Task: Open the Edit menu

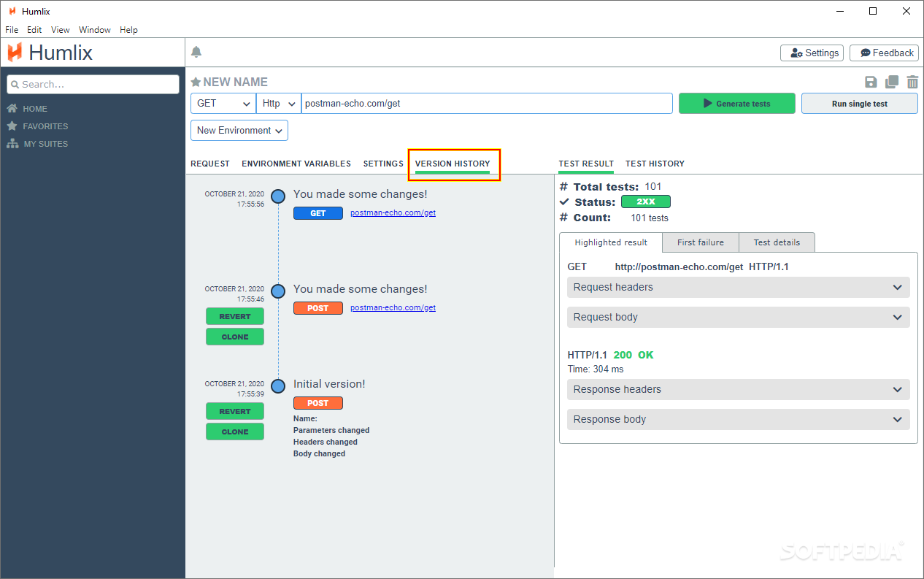Action: click(x=34, y=30)
